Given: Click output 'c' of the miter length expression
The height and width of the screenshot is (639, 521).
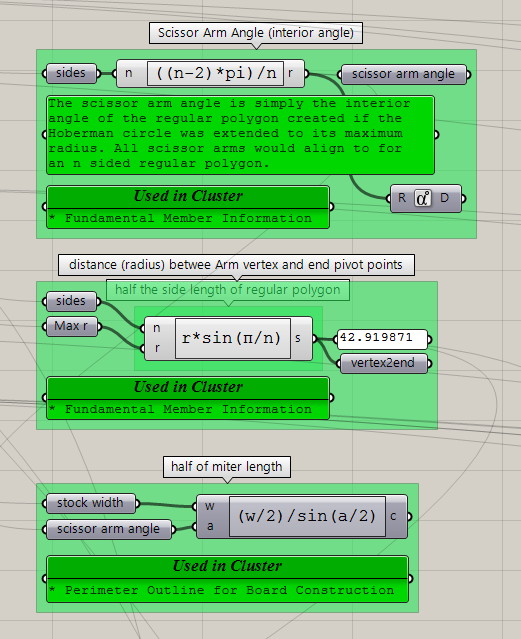Looking at the screenshot, I should coord(394,516).
